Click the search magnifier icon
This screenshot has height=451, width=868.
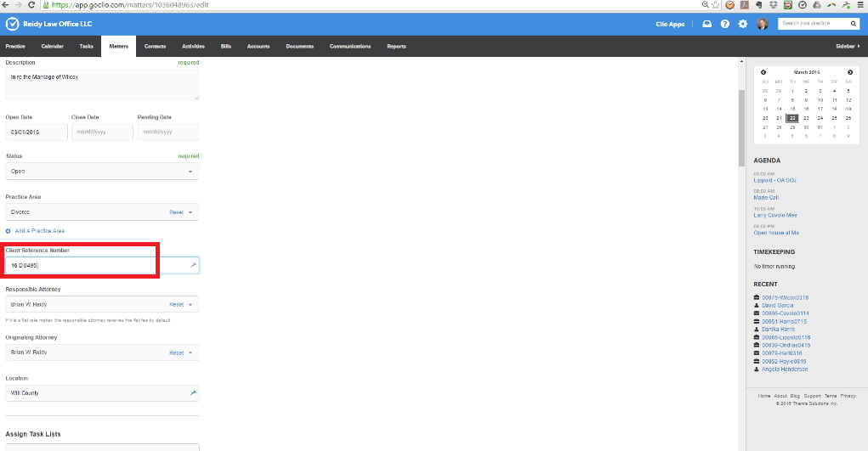click(x=854, y=24)
